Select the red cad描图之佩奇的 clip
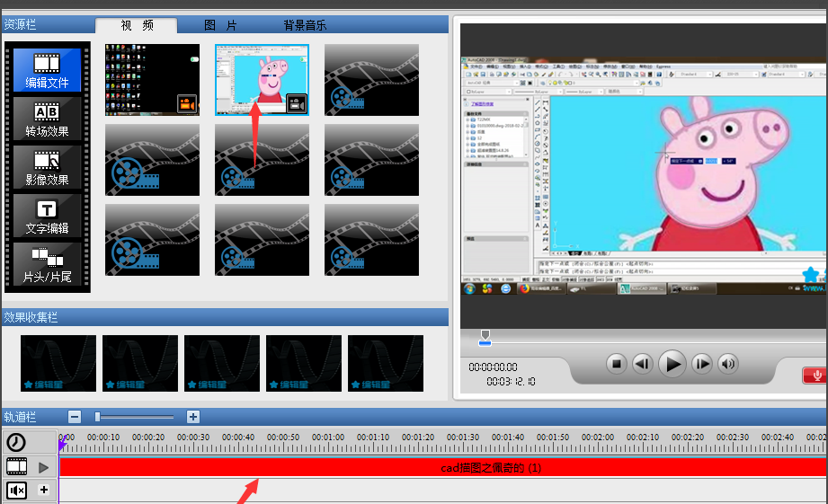The width and height of the screenshot is (828, 504). [x=443, y=467]
